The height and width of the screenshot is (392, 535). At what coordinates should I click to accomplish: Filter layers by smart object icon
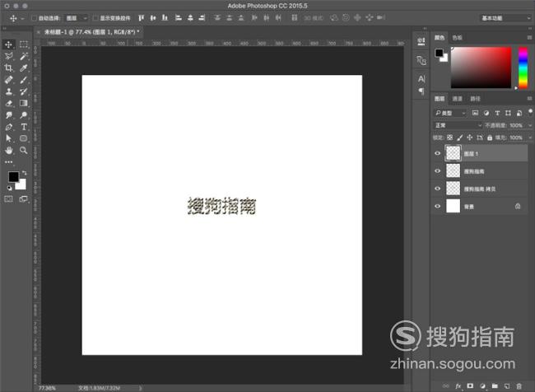tap(519, 113)
